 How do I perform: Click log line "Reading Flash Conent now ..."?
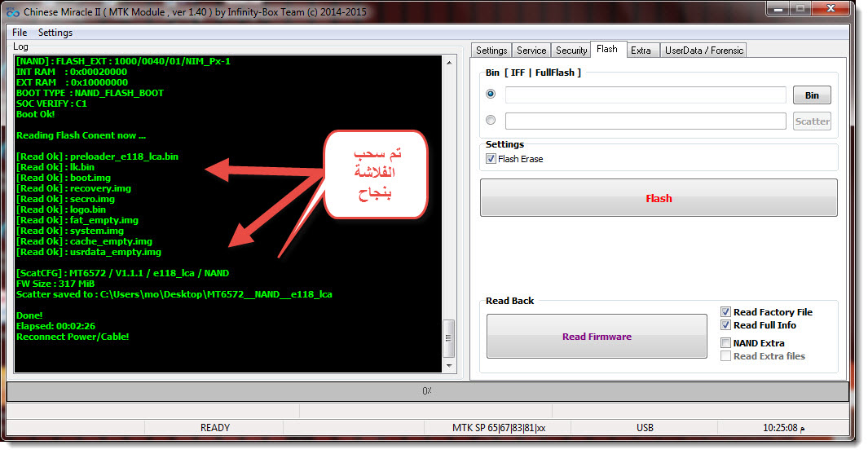pos(81,135)
